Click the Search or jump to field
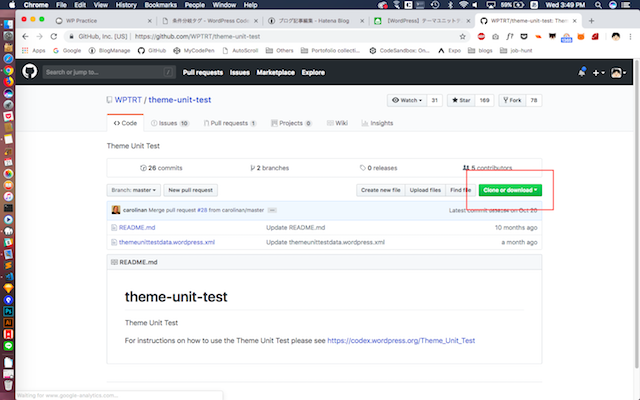The width and height of the screenshot is (640, 400). (x=109, y=72)
